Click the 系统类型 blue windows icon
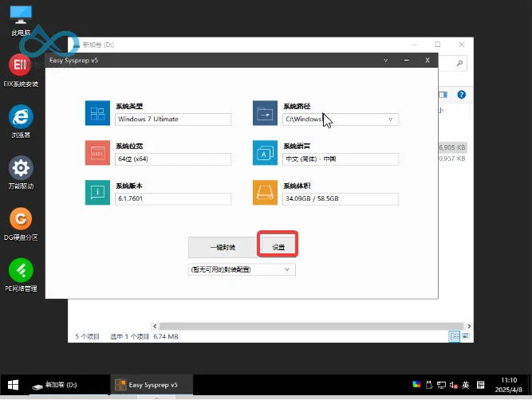The width and height of the screenshot is (532, 400). coord(97,113)
